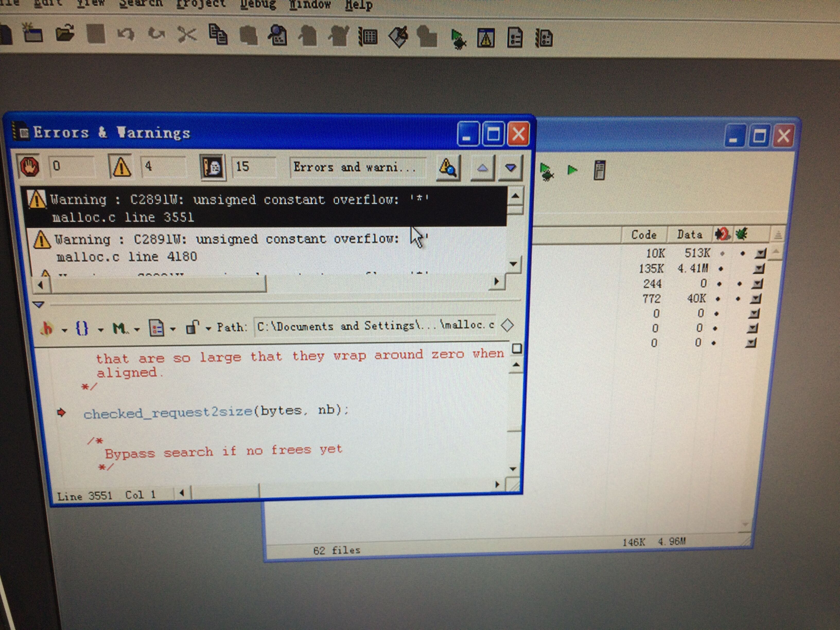
Task: Click the target column red icon header
Action: pyautogui.click(x=722, y=234)
